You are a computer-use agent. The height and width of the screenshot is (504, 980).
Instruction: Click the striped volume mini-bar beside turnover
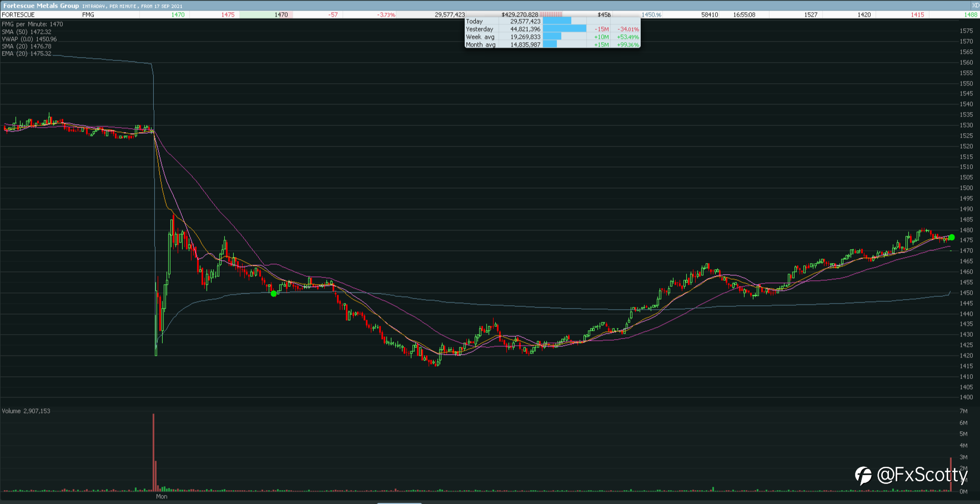click(x=551, y=14)
